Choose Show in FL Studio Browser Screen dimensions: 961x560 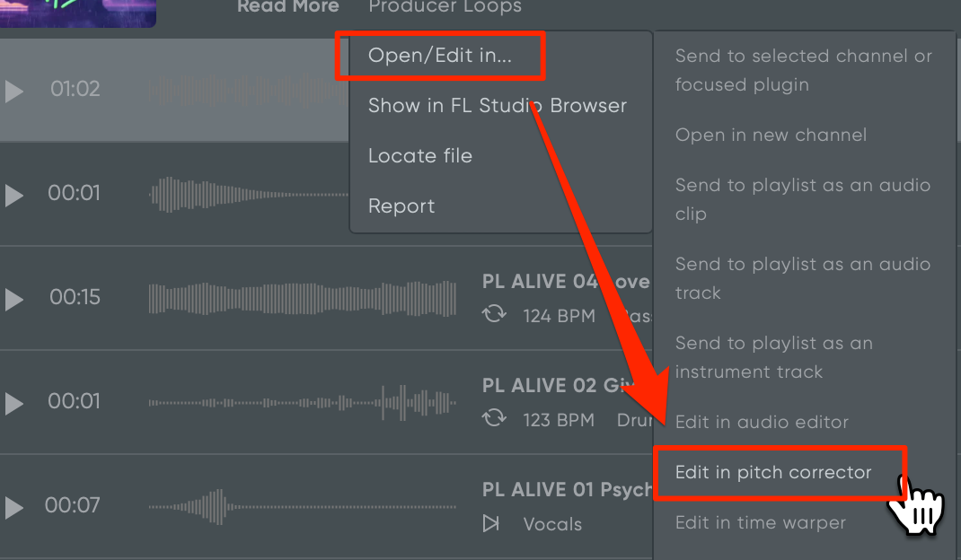[x=497, y=105]
